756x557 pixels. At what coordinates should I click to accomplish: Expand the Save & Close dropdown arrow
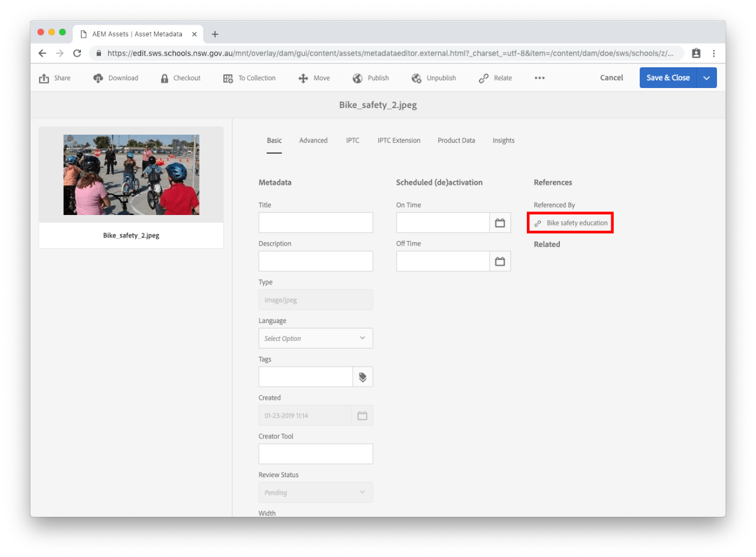(x=706, y=78)
